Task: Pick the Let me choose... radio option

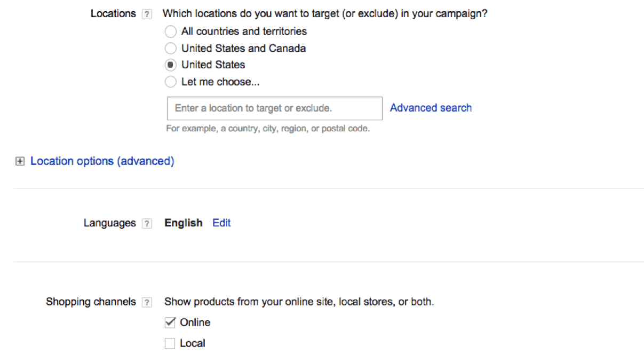Action: (x=170, y=82)
